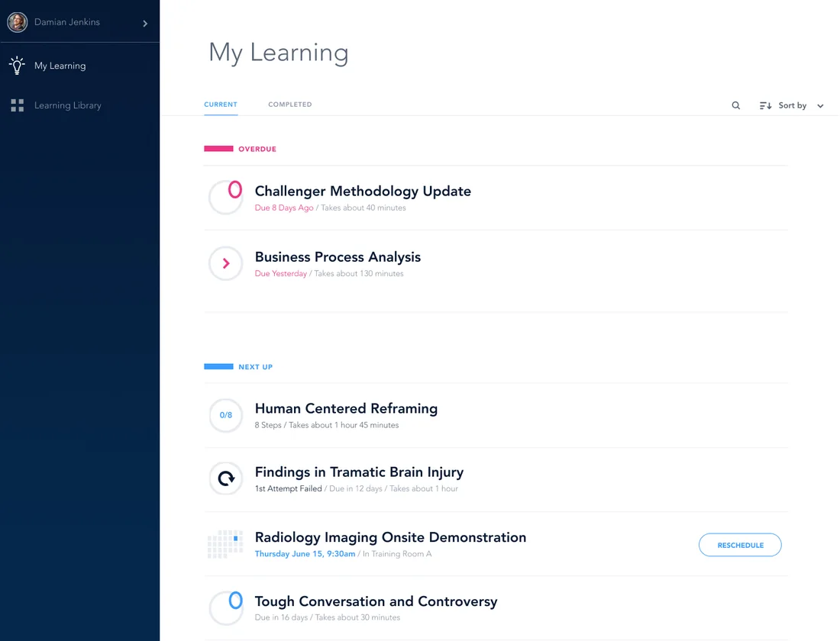Click the Learning Library grid icon

17,105
